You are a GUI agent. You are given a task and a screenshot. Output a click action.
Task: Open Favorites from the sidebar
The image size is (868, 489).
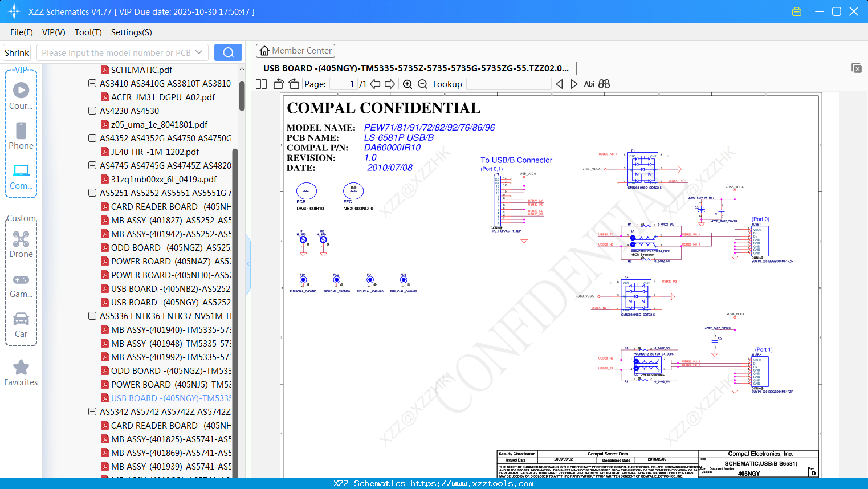pos(21,373)
